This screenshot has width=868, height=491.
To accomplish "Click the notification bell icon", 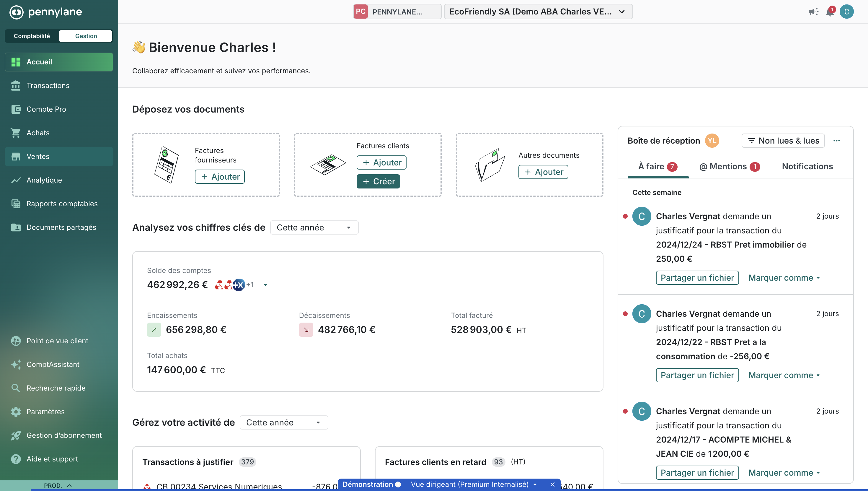I will [x=830, y=12].
